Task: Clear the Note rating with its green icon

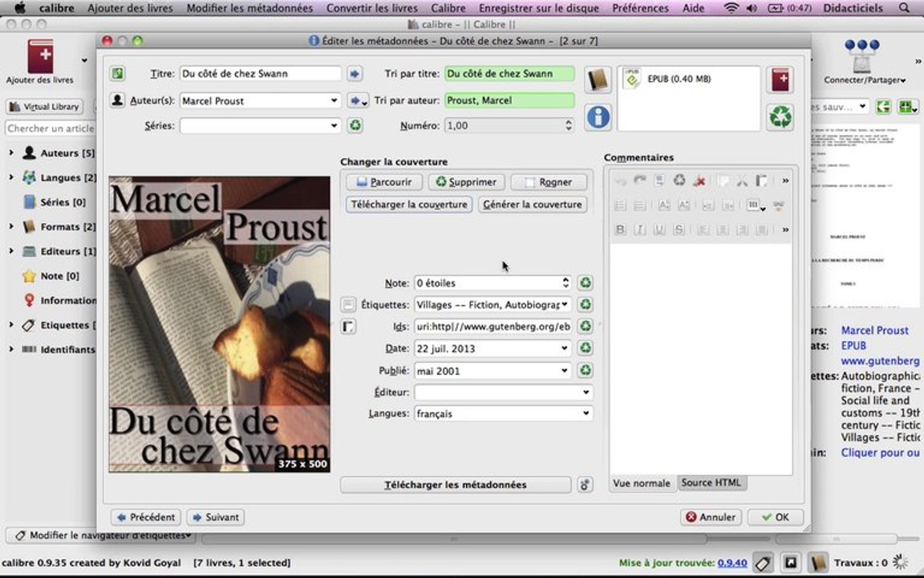Action: point(585,283)
